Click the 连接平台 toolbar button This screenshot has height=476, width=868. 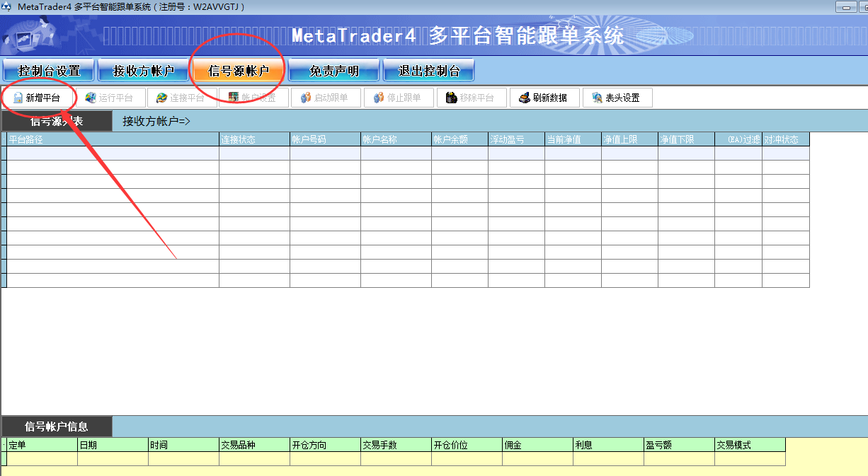pyautogui.click(x=181, y=98)
